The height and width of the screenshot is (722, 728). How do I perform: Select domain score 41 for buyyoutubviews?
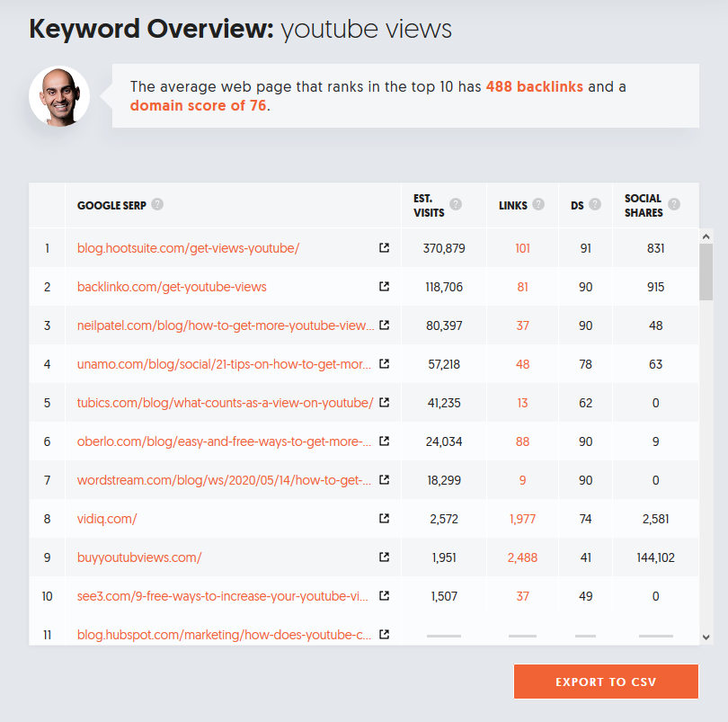585,557
